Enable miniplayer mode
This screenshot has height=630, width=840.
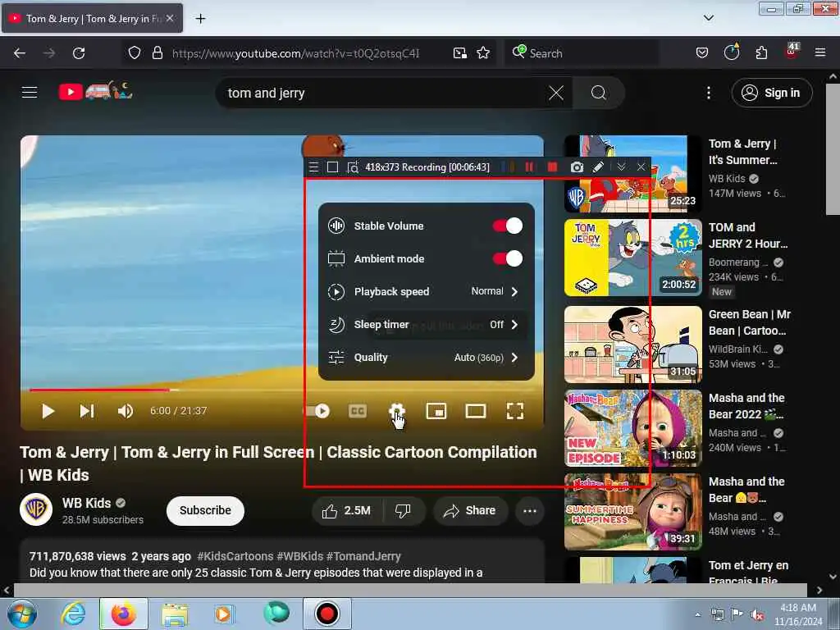point(436,411)
